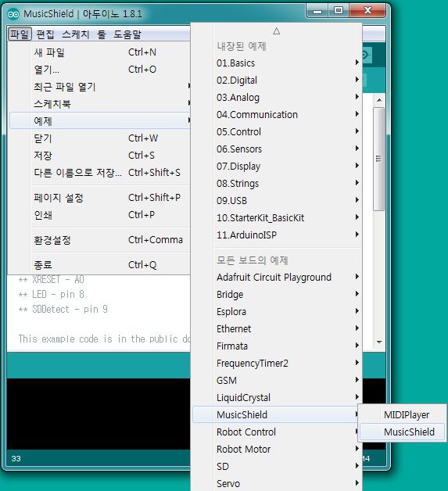
Task: Open 10.StarterKit_BasicKit submenu
Action: click(278, 218)
